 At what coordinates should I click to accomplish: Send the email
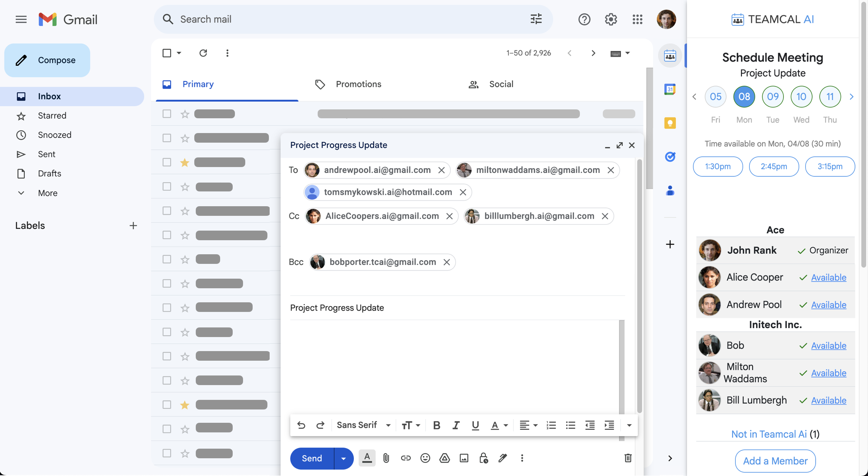[312, 459]
